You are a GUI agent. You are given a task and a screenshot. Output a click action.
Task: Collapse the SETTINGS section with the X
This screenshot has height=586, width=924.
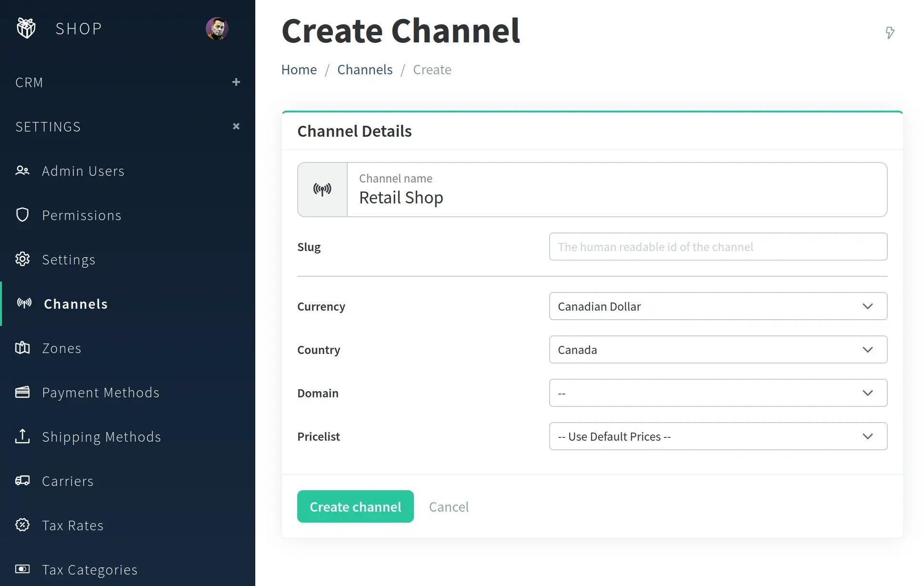(x=236, y=126)
